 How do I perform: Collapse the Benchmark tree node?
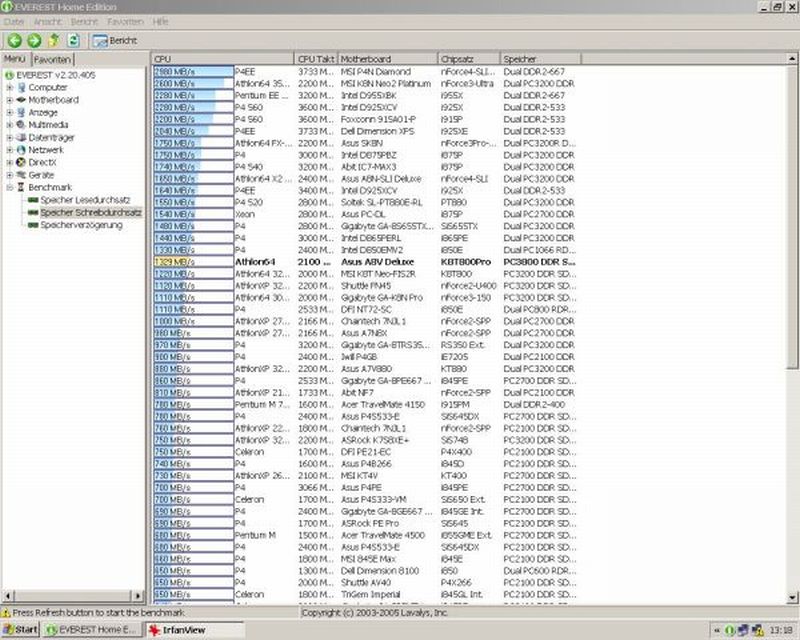pos(9,187)
